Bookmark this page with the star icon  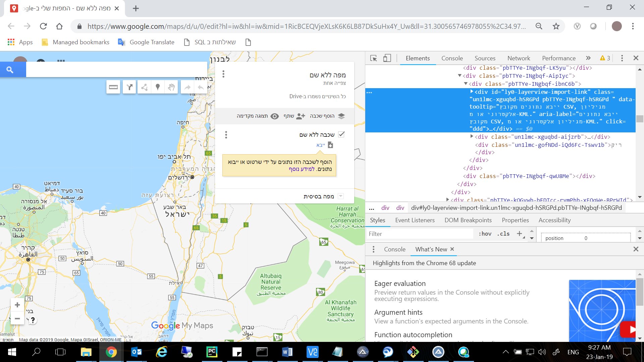tap(556, 26)
